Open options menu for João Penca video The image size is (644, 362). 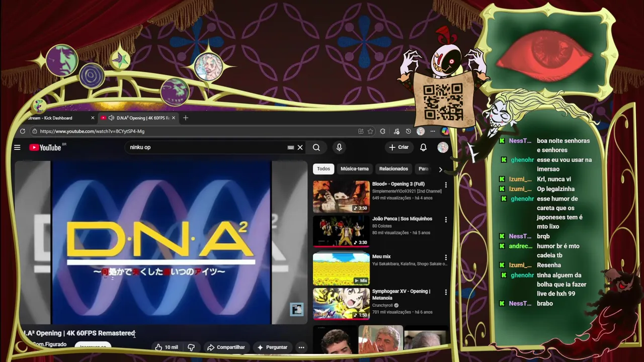(445, 220)
